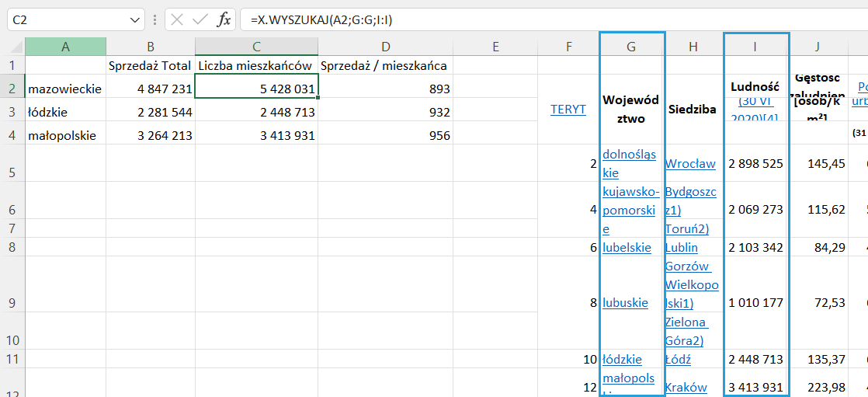The width and height of the screenshot is (868, 397).
Task: Select row 4 header
Action: click(x=12, y=135)
